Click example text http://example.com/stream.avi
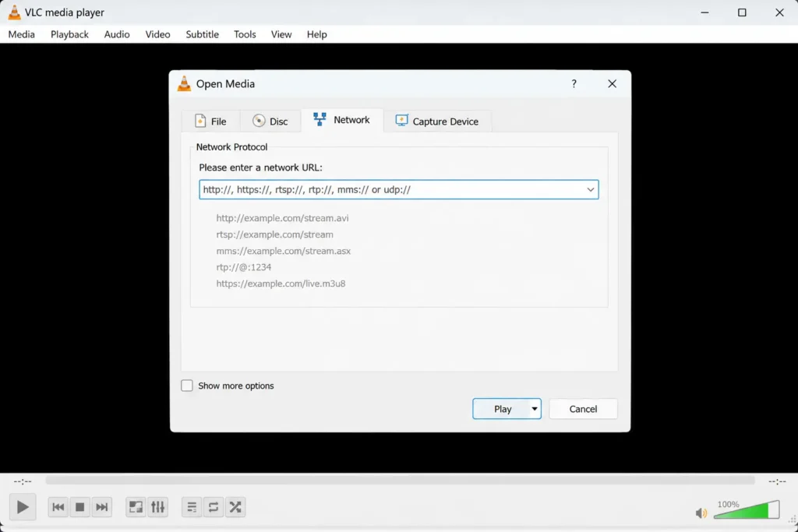The height and width of the screenshot is (532, 798). click(282, 218)
